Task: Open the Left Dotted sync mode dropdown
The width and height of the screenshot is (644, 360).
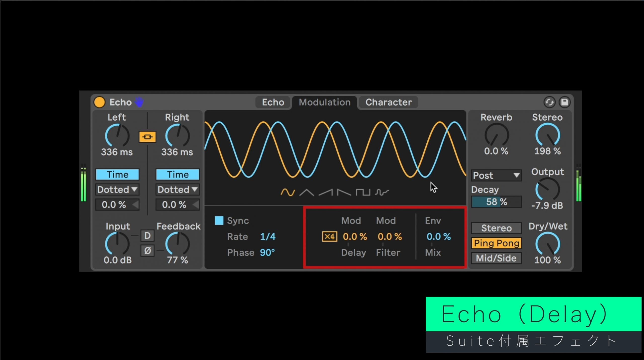Action: point(117,190)
